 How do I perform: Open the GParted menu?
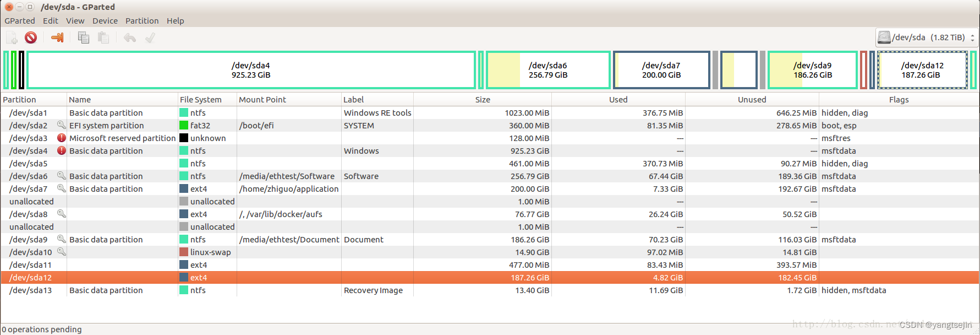(x=20, y=21)
